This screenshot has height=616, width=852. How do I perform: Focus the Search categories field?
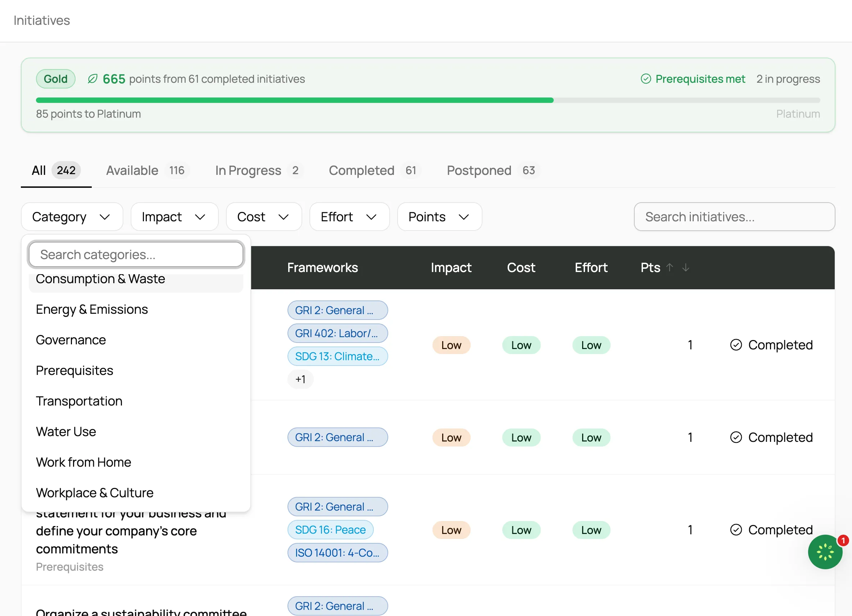pos(136,255)
